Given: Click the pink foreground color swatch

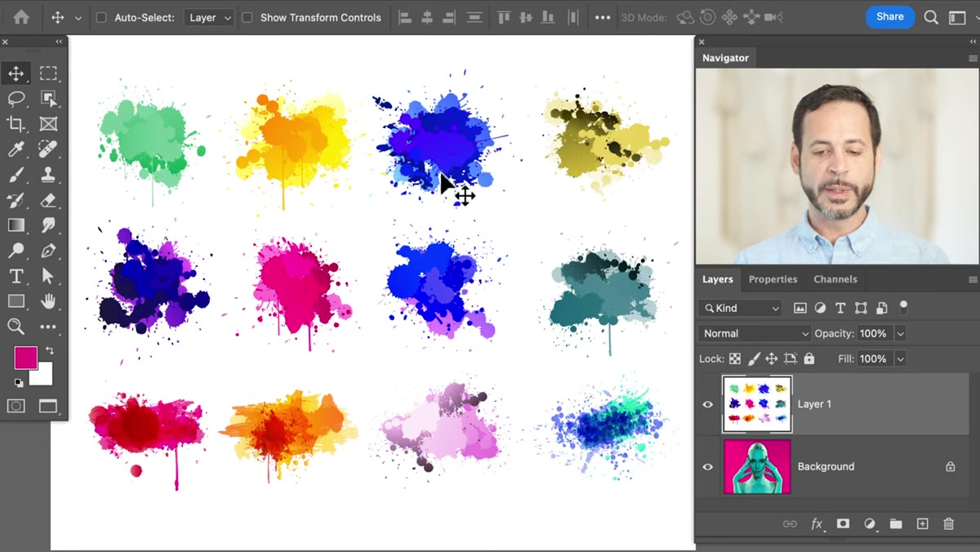Looking at the screenshot, I should [25, 358].
